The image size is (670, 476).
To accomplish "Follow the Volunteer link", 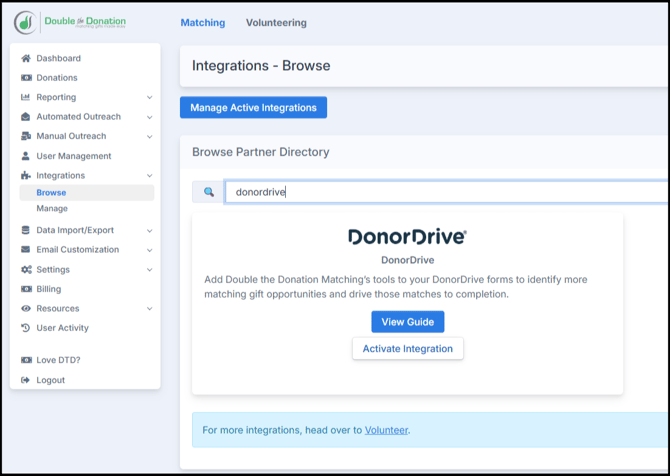I will (386, 430).
